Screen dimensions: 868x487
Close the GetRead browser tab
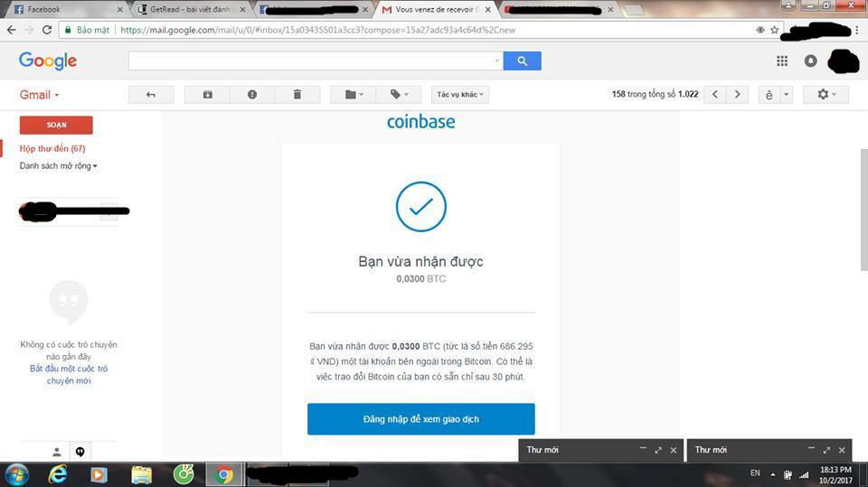point(242,9)
